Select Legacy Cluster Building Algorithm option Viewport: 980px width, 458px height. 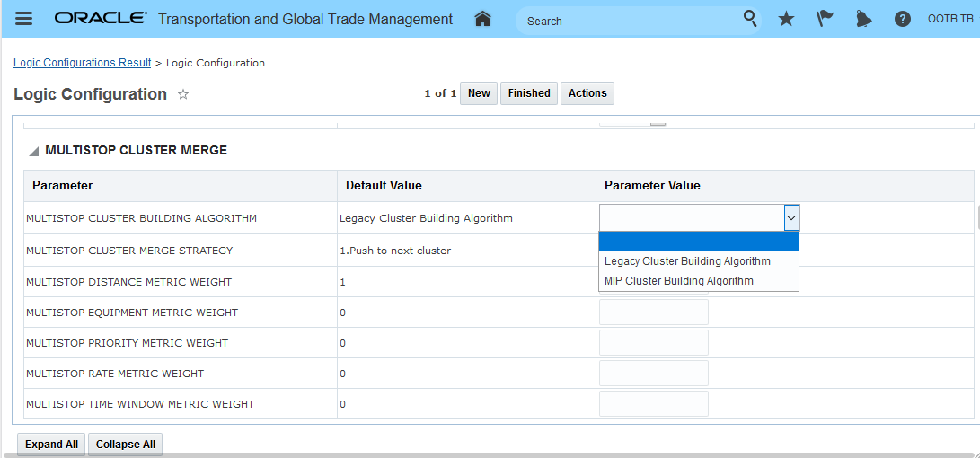687,261
